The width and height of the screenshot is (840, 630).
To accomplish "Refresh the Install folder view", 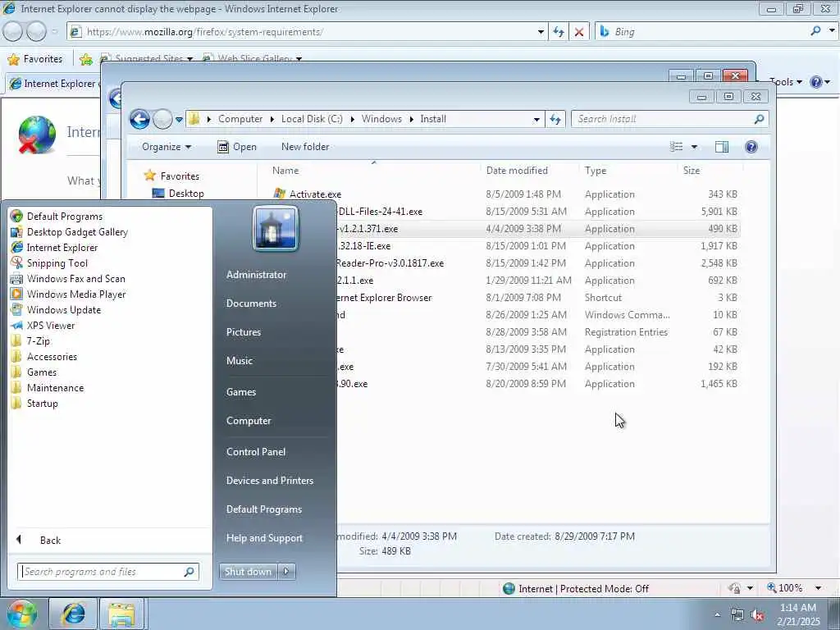I will (555, 120).
